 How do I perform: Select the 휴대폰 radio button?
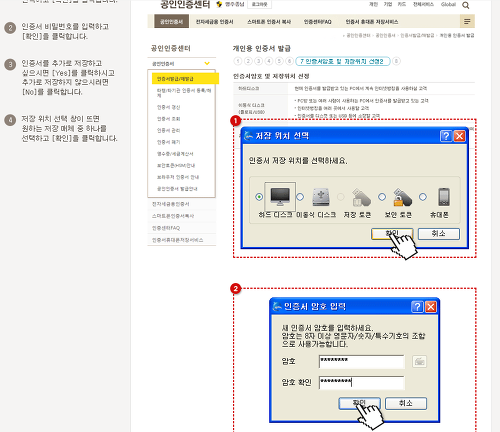coord(423,197)
